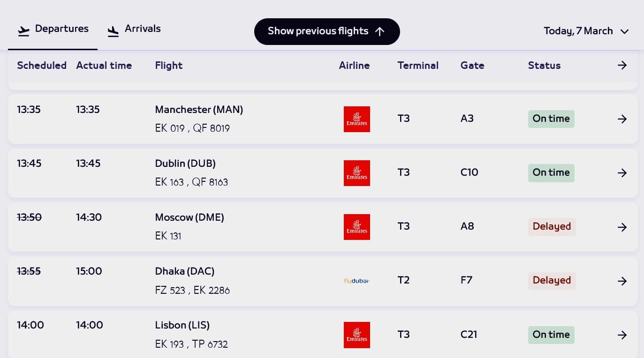The height and width of the screenshot is (358, 644).
Task: Click the On time badge for the Dublin flight
Action: tap(551, 173)
